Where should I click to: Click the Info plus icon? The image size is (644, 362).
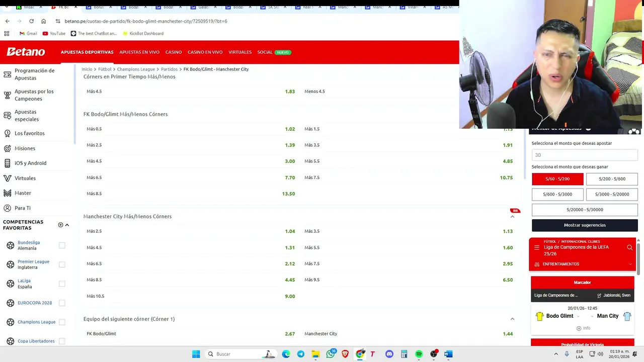579,328
